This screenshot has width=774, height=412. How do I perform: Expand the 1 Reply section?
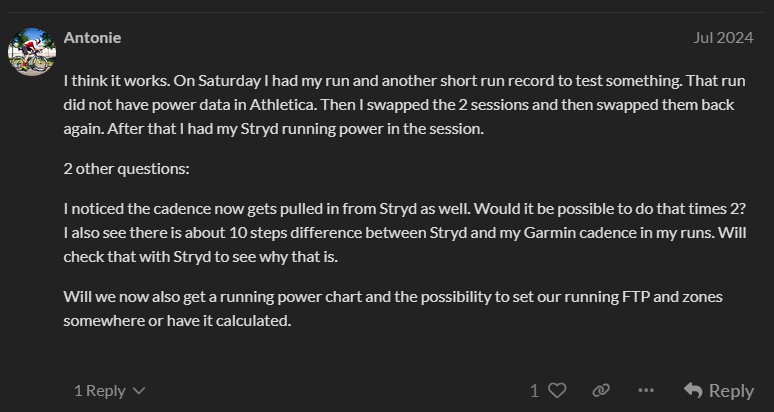coord(100,391)
